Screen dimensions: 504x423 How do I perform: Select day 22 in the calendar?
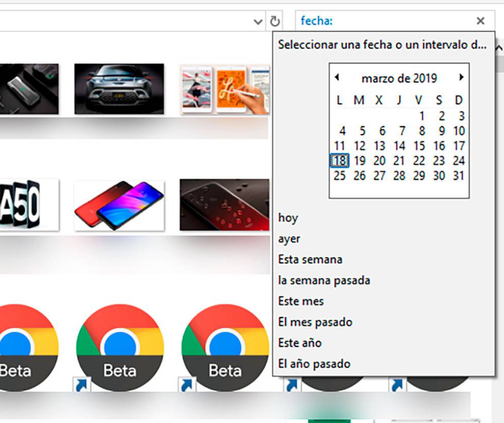(419, 161)
